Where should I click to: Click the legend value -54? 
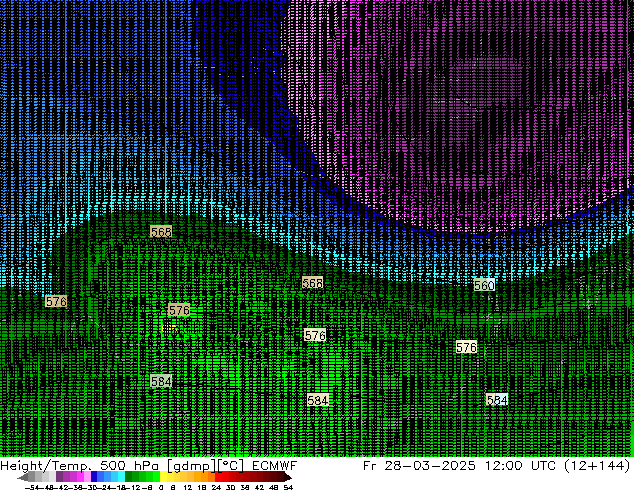click(32, 487)
